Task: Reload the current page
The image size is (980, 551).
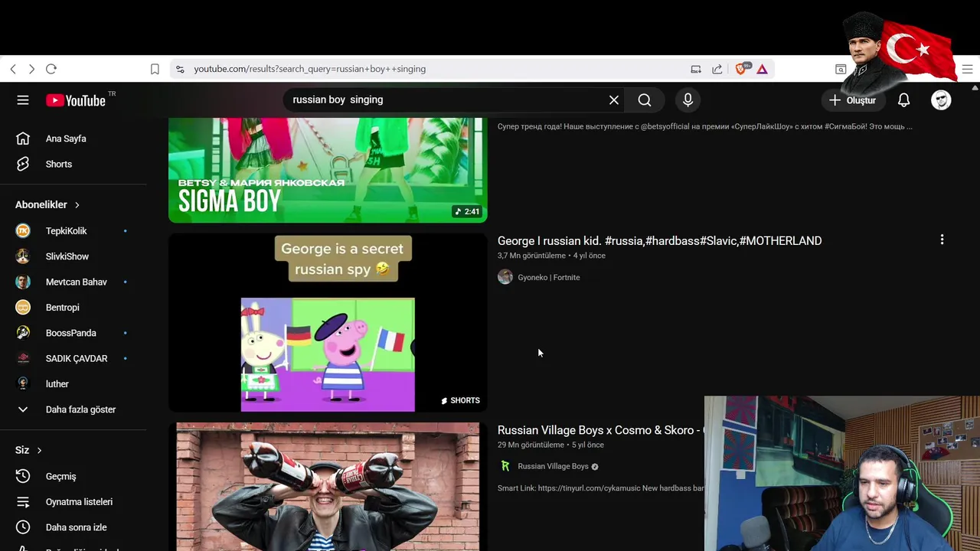Action: [51, 69]
